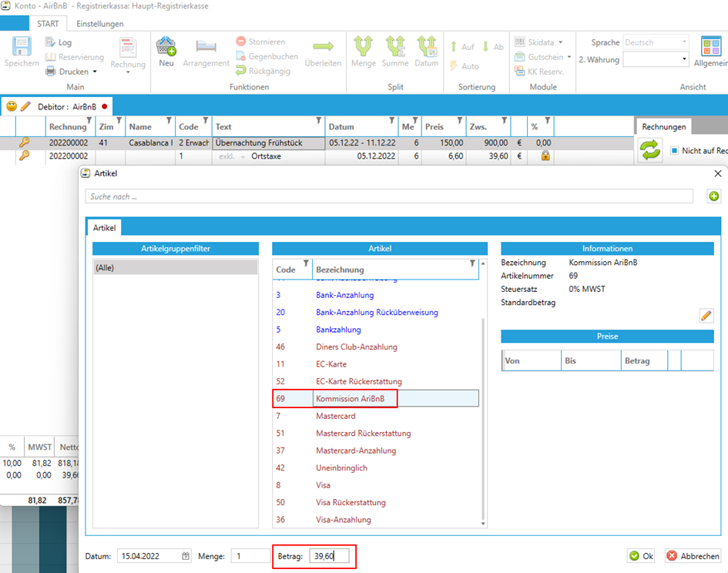728x573 pixels.
Task: Click the Überleiten arrow icon
Action: pos(323,48)
